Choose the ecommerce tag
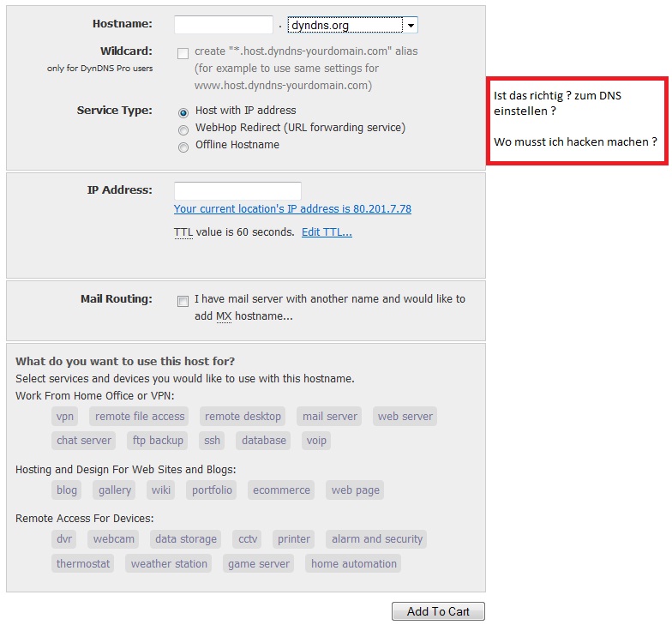The height and width of the screenshot is (637, 672). pos(281,490)
